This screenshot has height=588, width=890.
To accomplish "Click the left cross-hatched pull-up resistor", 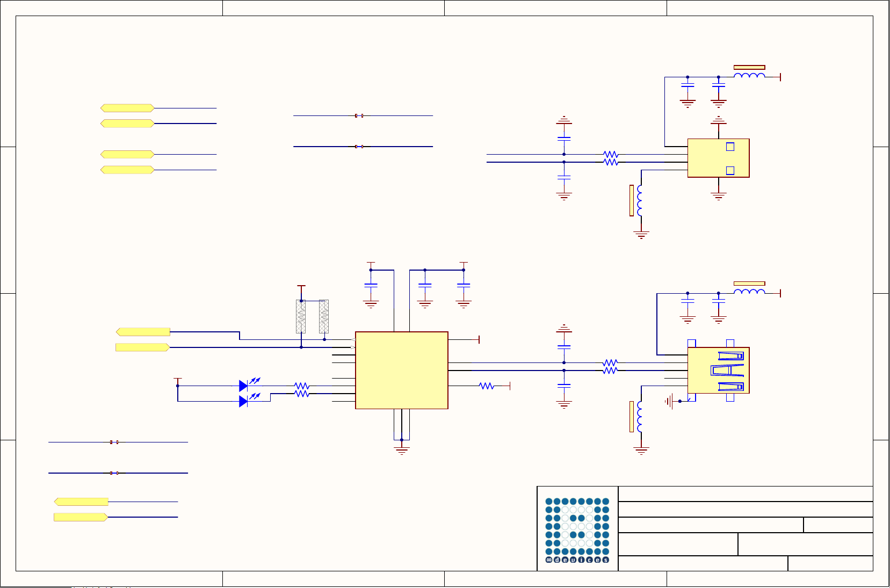I will point(301,316).
